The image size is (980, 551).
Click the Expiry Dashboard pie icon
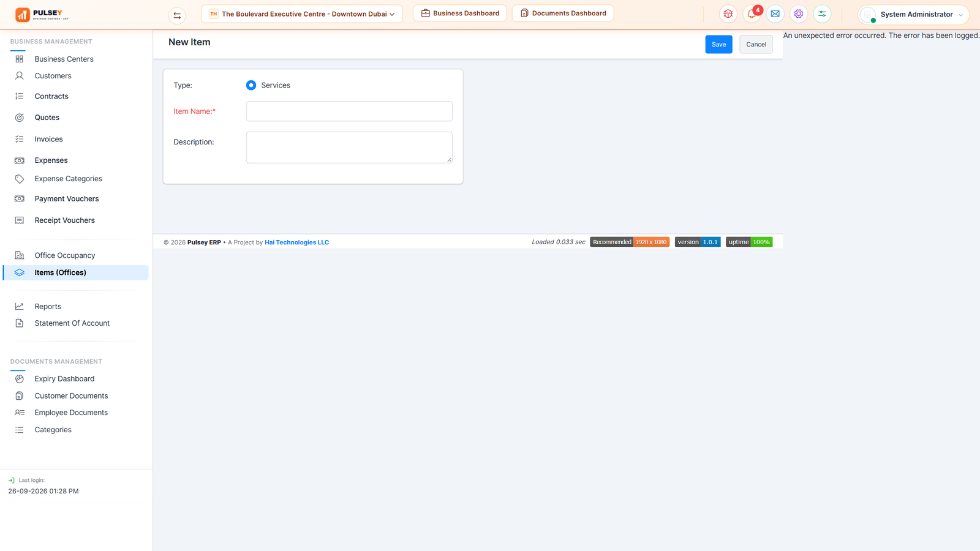(x=20, y=379)
